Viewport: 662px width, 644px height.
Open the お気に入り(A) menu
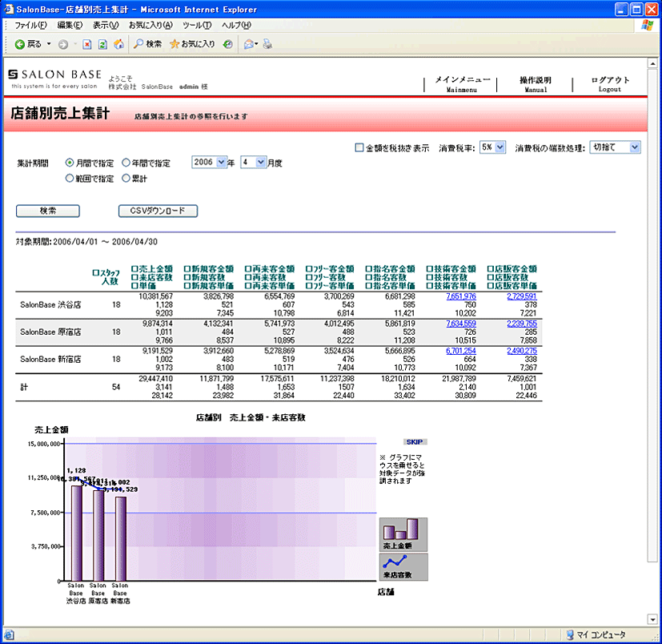pos(150,26)
